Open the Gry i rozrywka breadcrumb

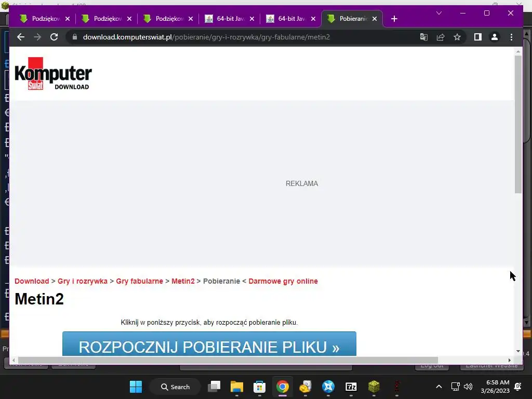coord(83,281)
